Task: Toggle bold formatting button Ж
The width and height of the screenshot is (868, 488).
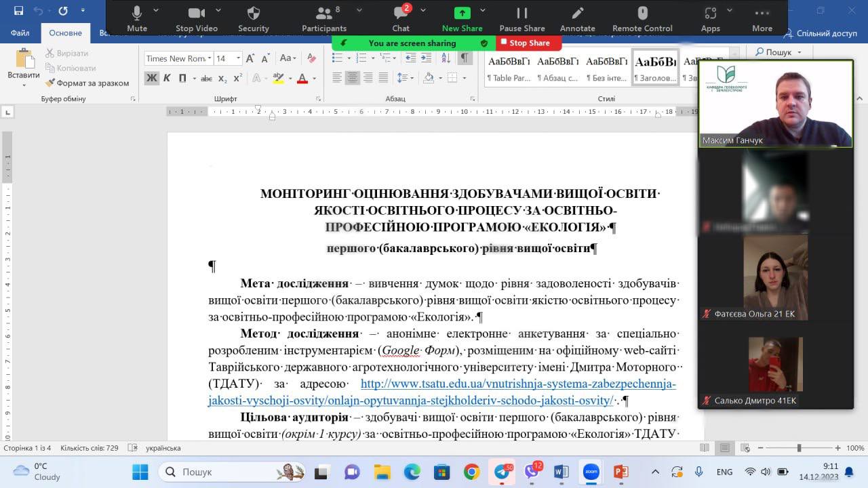Action: click(x=151, y=78)
